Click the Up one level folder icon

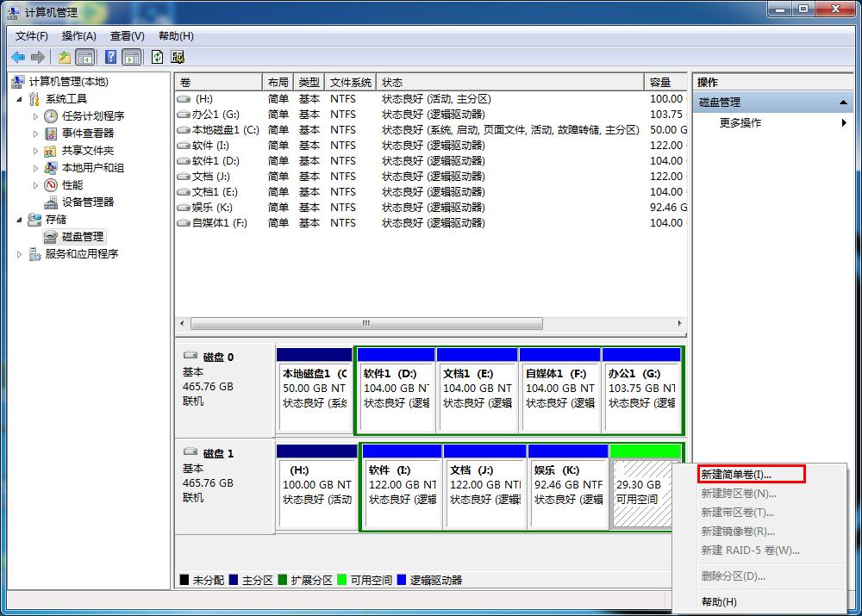pyautogui.click(x=65, y=57)
